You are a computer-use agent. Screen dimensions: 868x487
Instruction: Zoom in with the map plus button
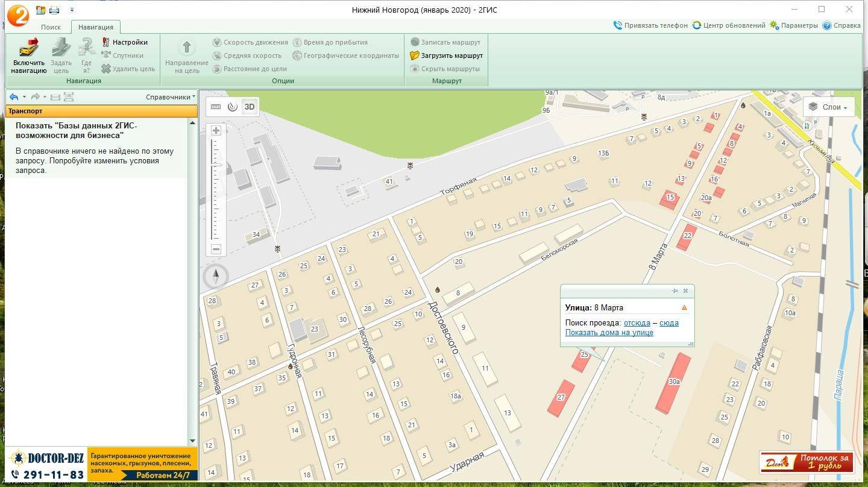[x=216, y=130]
